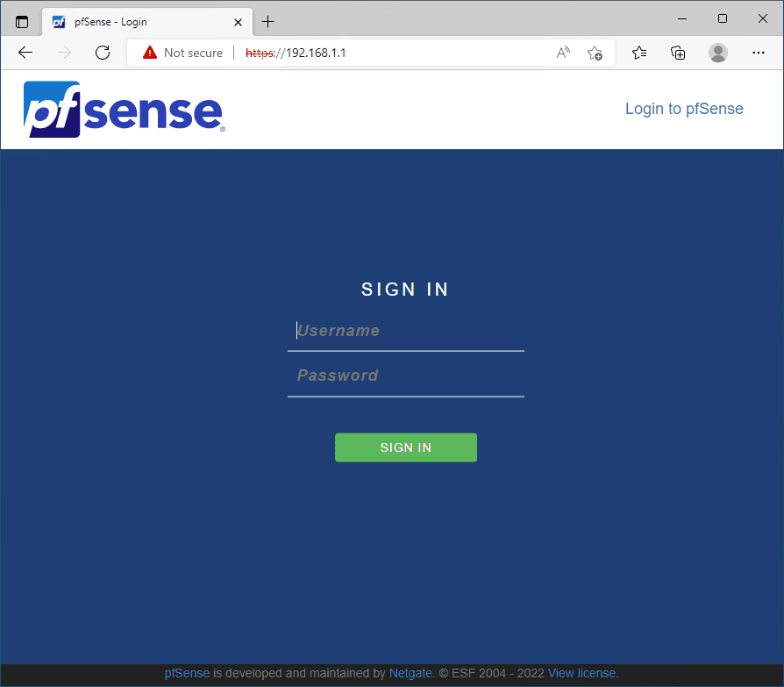Click the forward navigation arrow
Screen dimensions: 784x687
coord(64,53)
